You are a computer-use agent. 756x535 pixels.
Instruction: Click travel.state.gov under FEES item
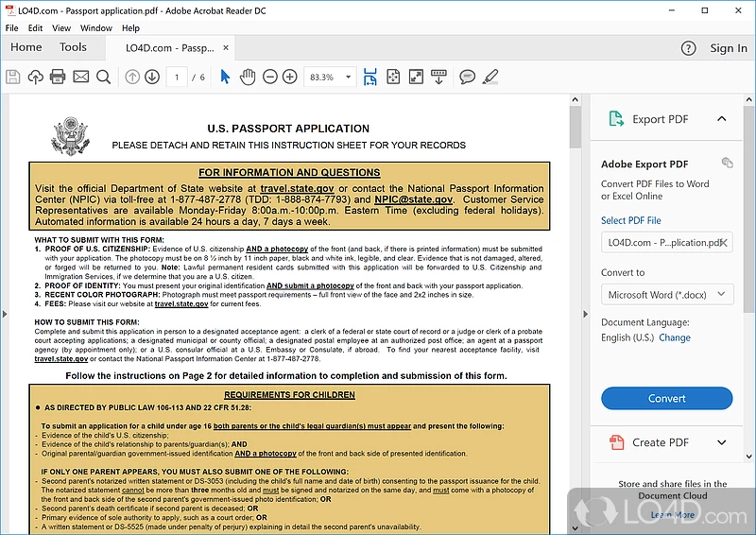click(x=181, y=304)
